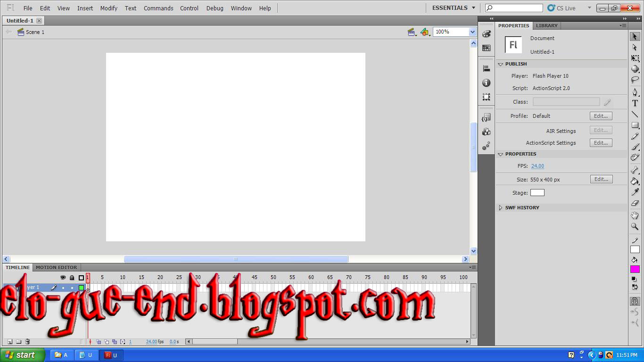644x362 pixels.
Task: Click Edit button next to Size
Action: [x=601, y=179]
